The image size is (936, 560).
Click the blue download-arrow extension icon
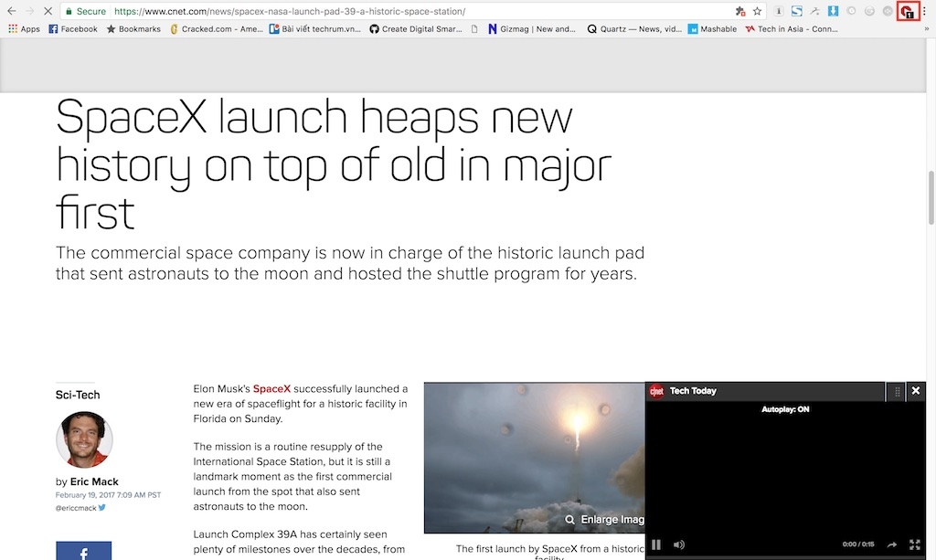pyautogui.click(x=833, y=11)
